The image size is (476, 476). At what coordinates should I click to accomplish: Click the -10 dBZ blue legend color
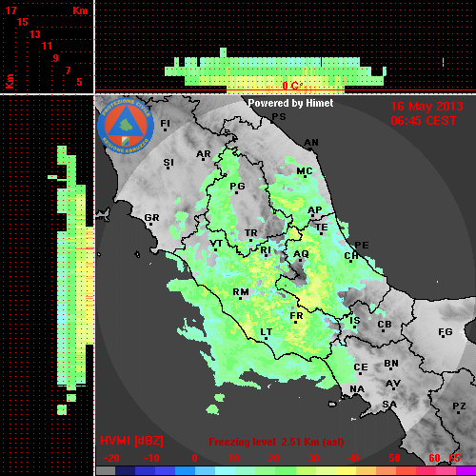click(x=146, y=471)
